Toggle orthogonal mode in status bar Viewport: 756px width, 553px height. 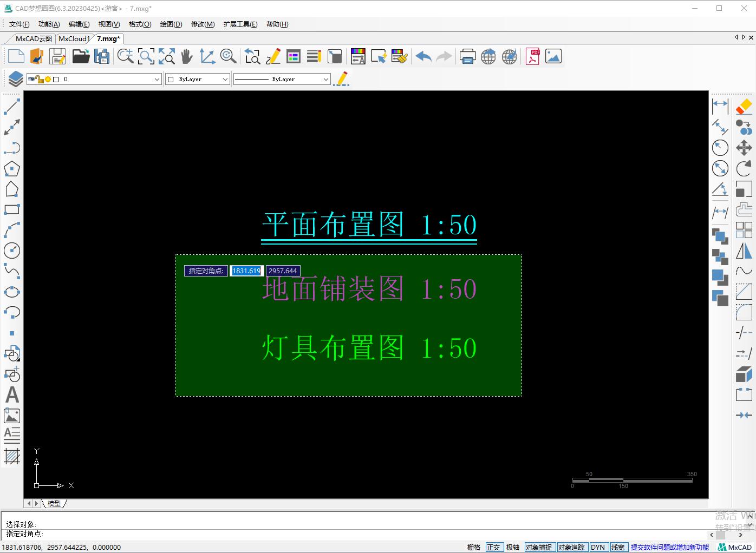[494, 547]
